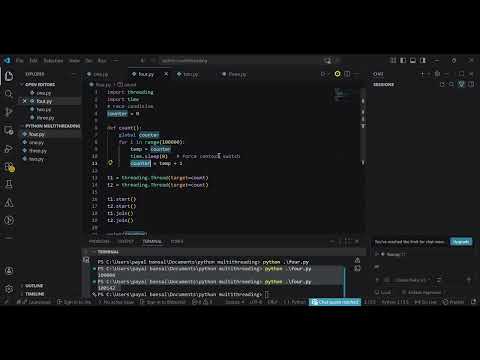Start a new chat with plus icon
480x360 pixels.
tap(422, 74)
